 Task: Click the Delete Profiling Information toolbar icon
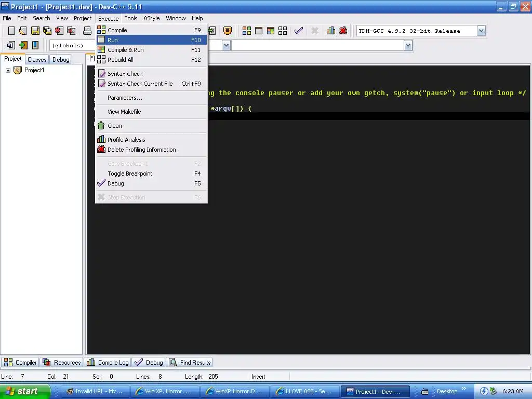tap(343, 31)
